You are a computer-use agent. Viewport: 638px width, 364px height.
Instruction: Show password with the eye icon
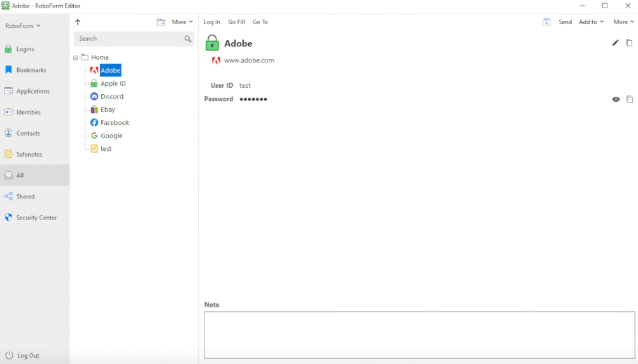click(x=616, y=99)
